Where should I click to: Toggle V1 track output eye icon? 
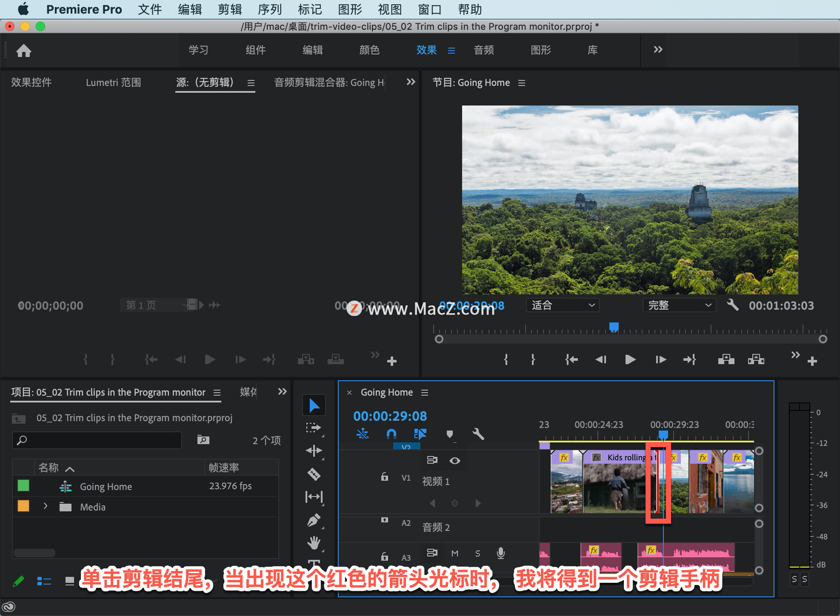pyautogui.click(x=455, y=460)
